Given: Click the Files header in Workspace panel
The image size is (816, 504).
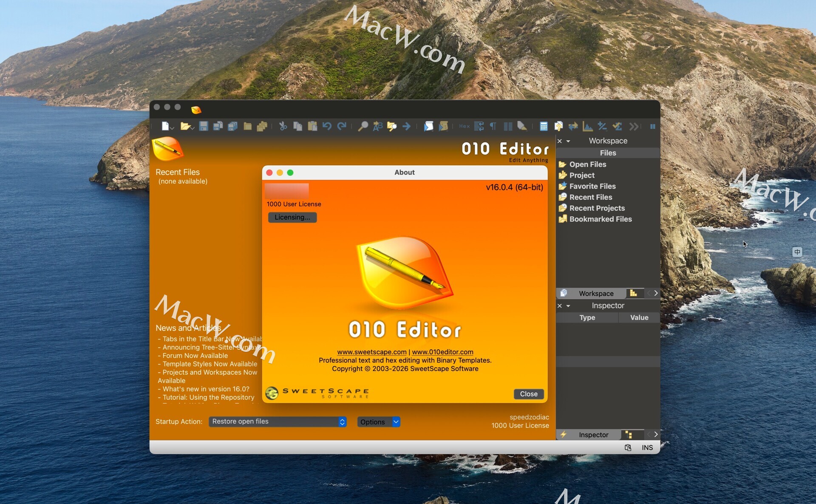Looking at the screenshot, I should tap(608, 153).
